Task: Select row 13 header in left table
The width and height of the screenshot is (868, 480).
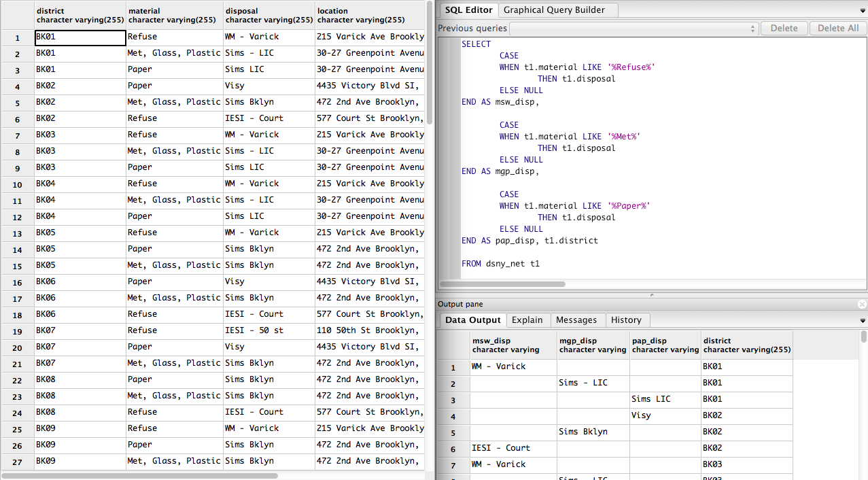Action: click(x=17, y=233)
